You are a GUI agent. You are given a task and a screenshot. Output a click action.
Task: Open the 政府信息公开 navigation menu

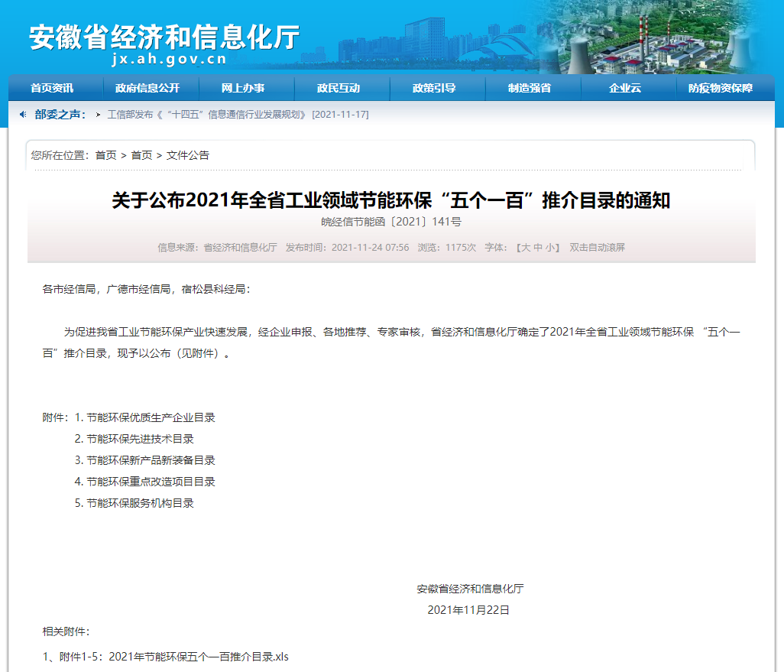[149, 88]
